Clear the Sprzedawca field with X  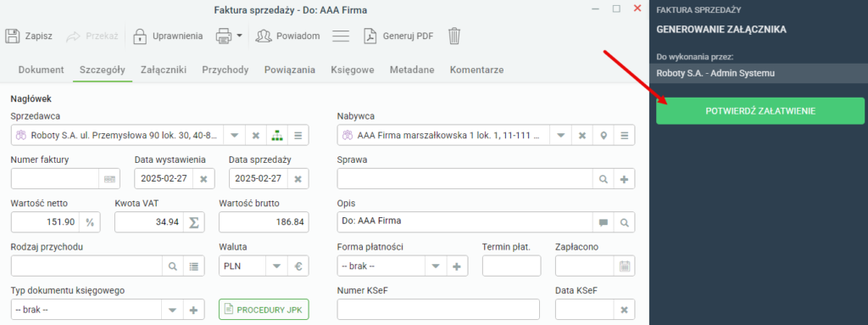[x=256, y=135]
